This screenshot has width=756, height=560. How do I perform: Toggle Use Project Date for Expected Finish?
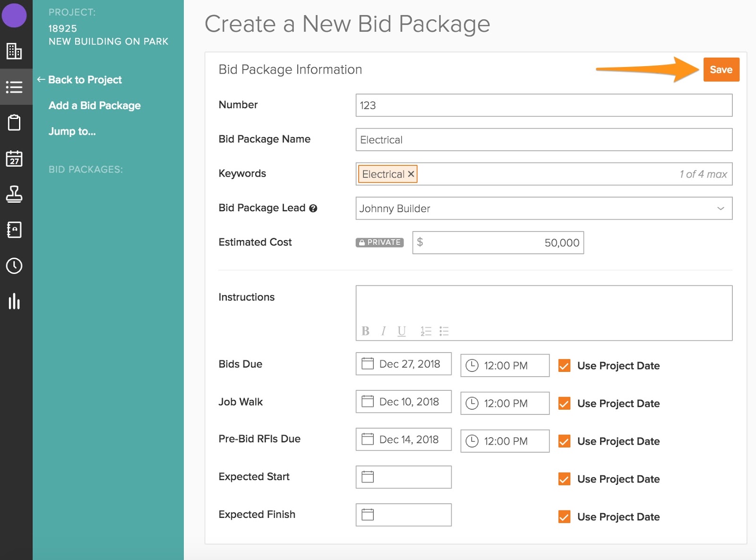coord(564,517)
